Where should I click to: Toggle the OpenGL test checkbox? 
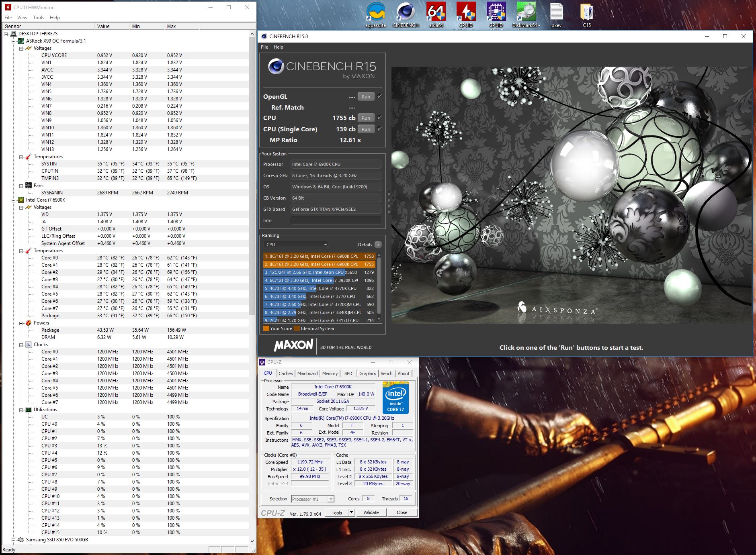click(x=379, y=96)
